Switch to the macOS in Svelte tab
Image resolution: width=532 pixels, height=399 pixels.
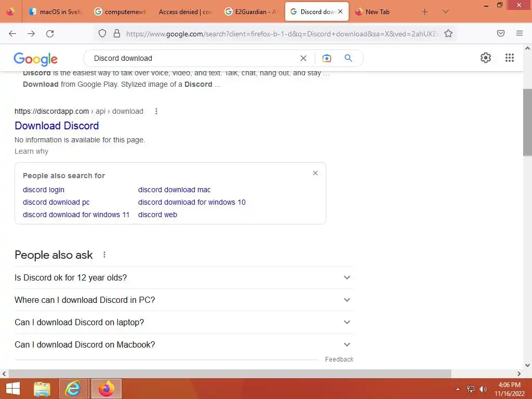coord(56,12)
